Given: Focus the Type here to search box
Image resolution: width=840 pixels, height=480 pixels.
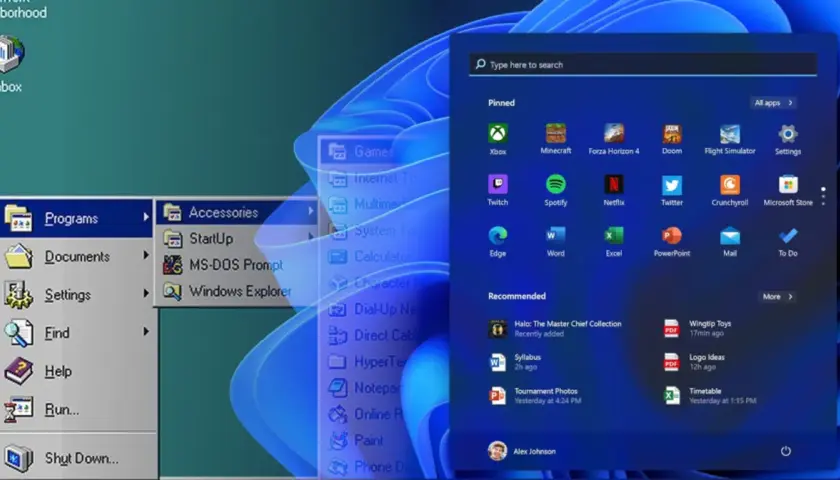Looking at the screenshot, I should (x=643, y=64).
